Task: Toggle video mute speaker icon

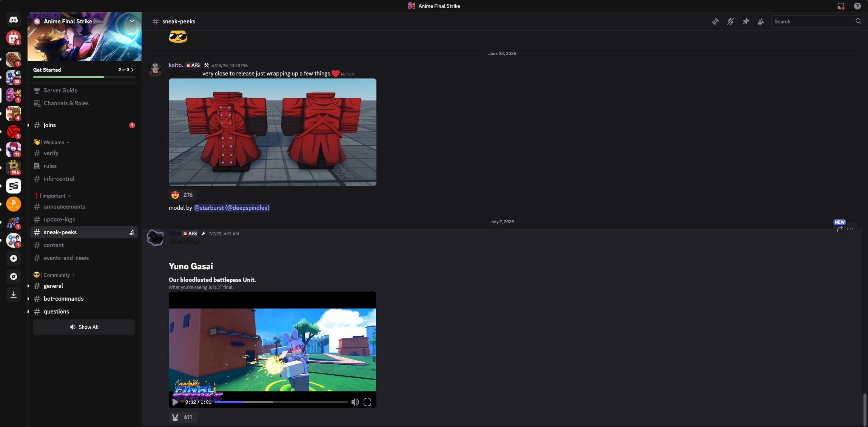Action: (355, 402)
